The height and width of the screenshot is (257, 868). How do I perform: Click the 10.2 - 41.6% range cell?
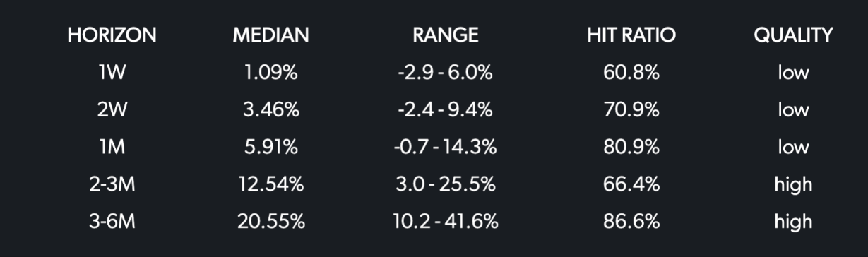coord(446,222)
